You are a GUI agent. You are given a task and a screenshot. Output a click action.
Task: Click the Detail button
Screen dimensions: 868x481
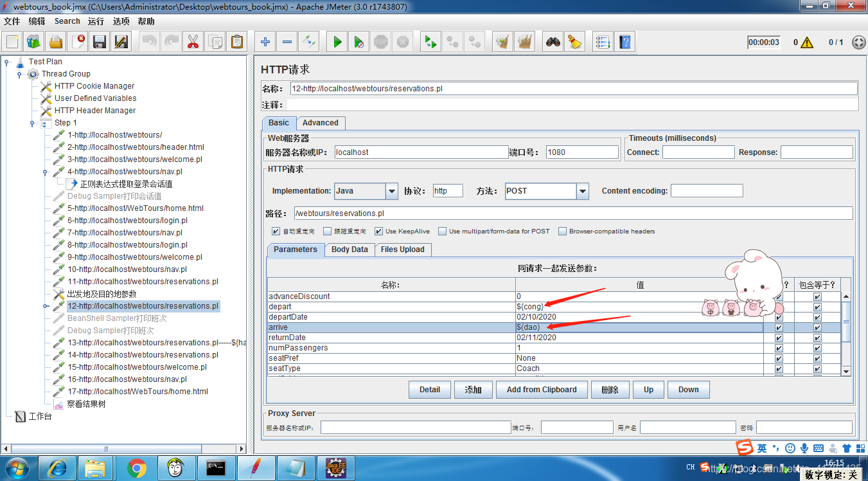point(430,390)
